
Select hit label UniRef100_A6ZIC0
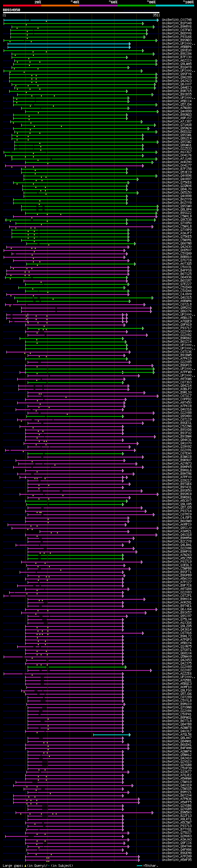[177, 61]
